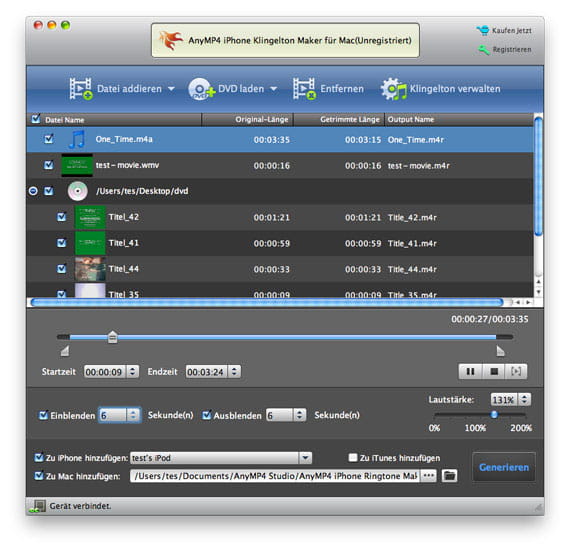Click the Getrimmte Länge column header
570x551 pixels.
339,120
